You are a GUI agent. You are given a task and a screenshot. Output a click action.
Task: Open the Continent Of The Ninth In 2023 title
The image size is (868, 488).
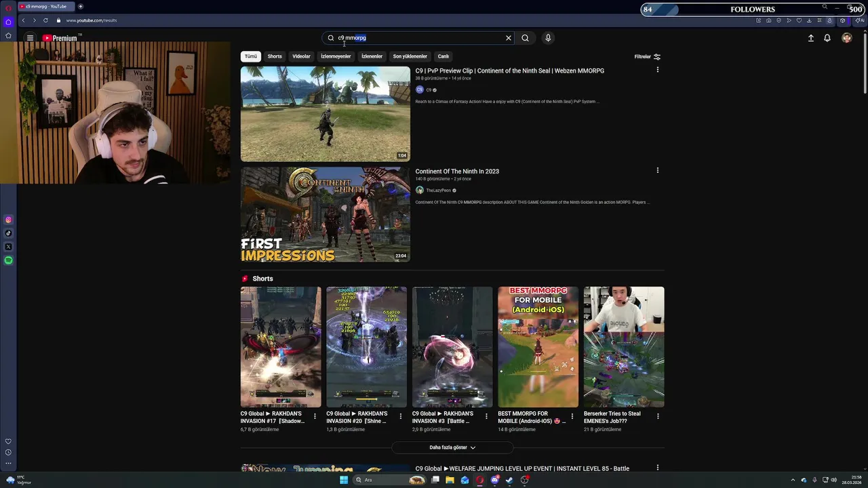click(457, 171)
